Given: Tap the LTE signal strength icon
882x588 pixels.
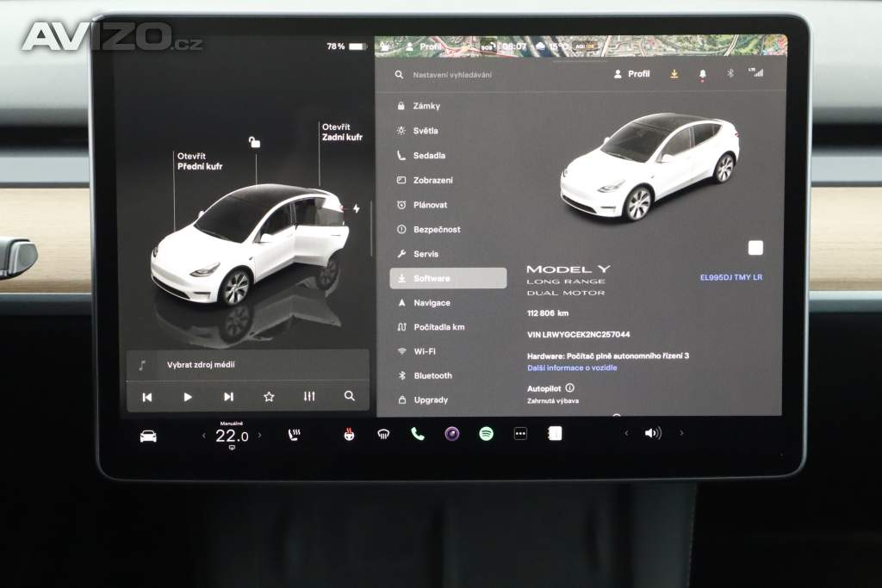Looking at the screenshot, I should 755,72.
